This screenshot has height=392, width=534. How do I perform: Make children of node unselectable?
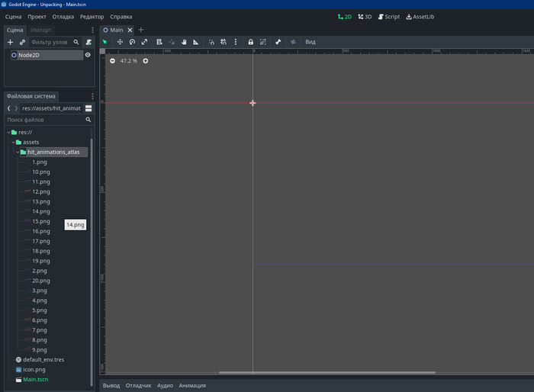pos(263,42)
